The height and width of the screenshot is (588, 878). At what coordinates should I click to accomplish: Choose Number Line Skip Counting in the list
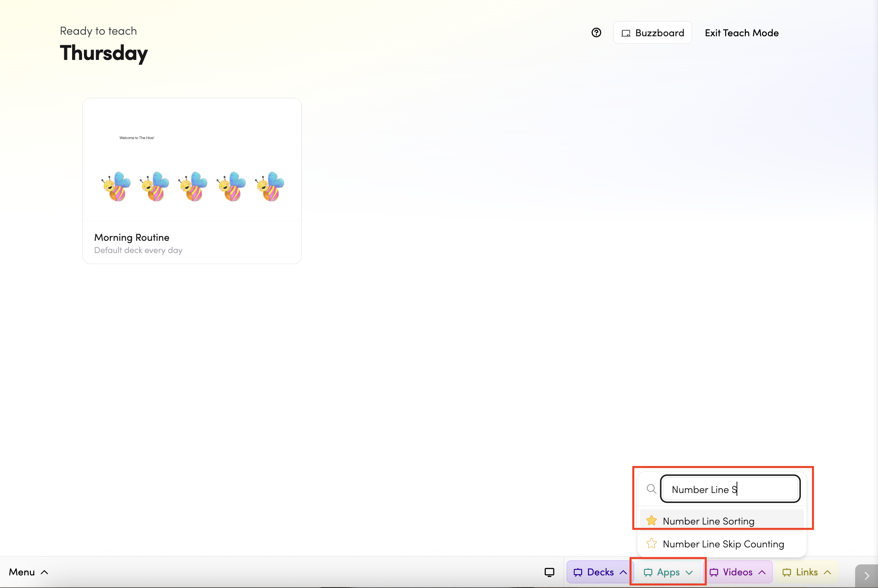click(x=723, y=544)
